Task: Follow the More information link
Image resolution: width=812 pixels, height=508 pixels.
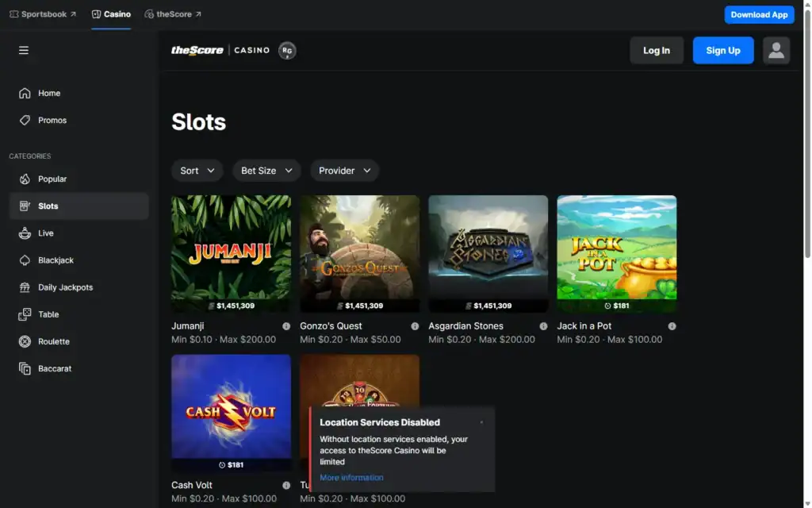Action: click(x=351, y=477)
